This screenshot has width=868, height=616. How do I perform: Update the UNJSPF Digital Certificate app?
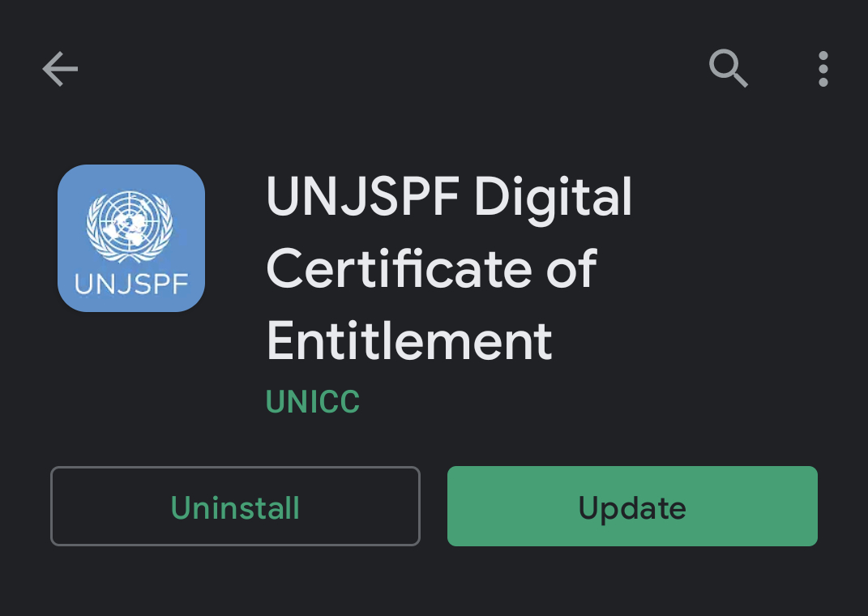tap(632, 506)
